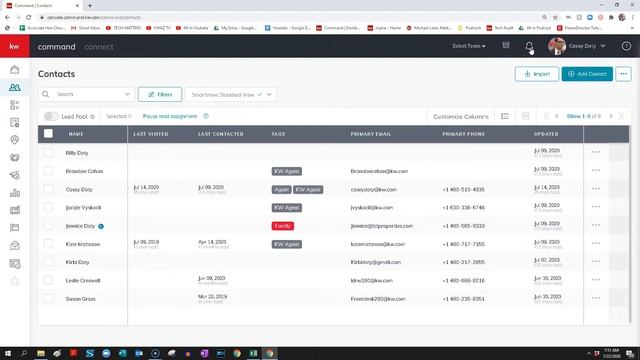Go to previous page arrow

pyautogui.click(x=556, y=116)
